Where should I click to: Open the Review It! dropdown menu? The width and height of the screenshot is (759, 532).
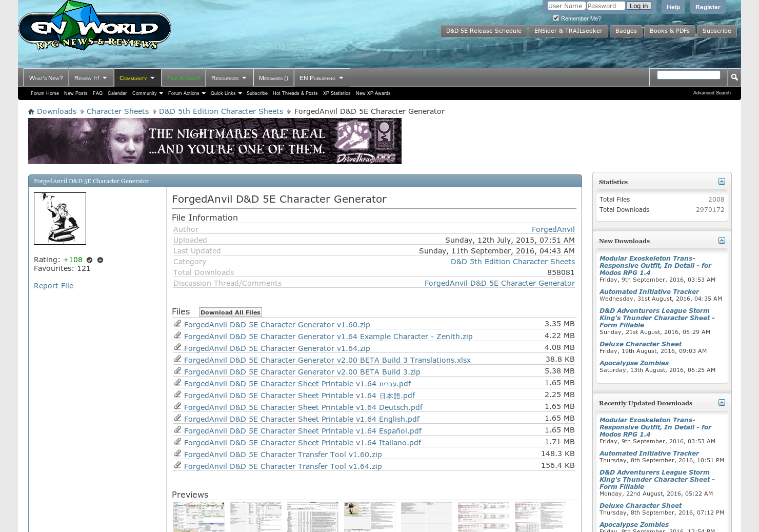[x=91, y=78]
